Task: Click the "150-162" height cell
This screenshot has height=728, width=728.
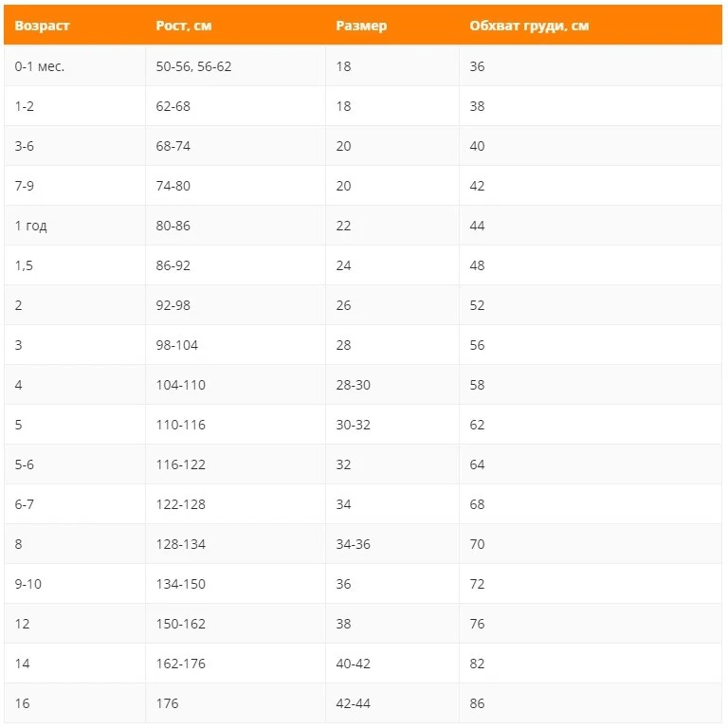Action: [181, 624]
